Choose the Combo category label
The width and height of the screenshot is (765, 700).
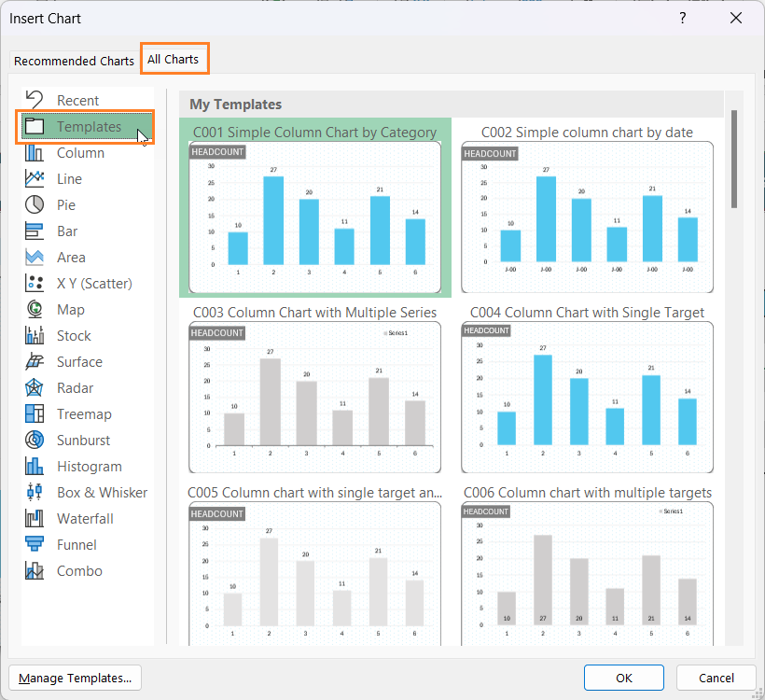pos(79,570)
